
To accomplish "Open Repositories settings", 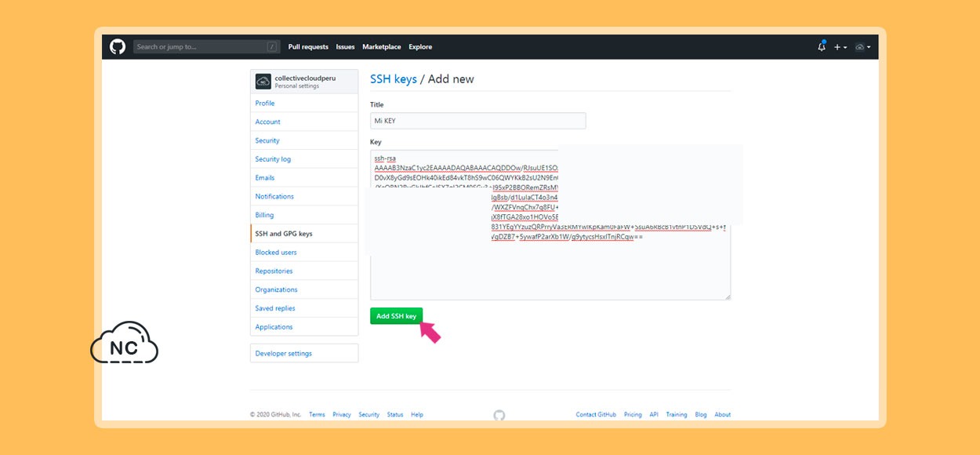I will tap(304, 271).
